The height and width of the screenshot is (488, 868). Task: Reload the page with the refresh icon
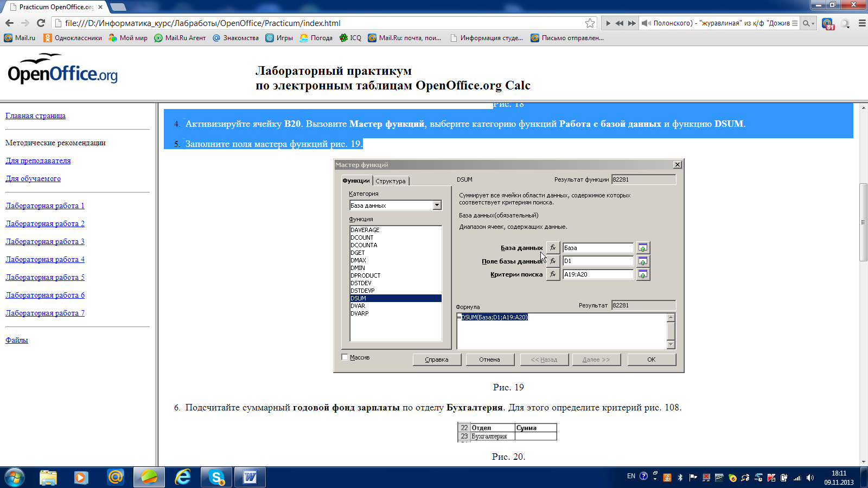pyautogui.click(x=41, y=23)
